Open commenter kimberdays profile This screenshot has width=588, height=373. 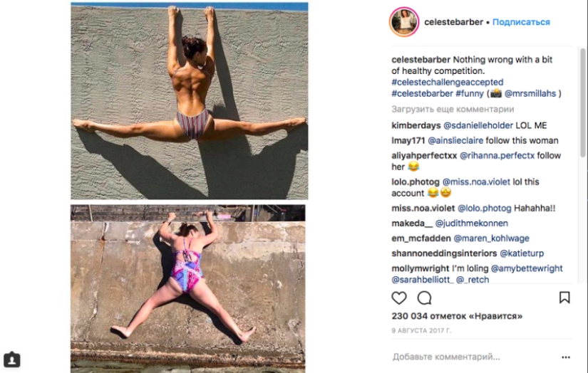pyautogui.click(x=416, y=125)
